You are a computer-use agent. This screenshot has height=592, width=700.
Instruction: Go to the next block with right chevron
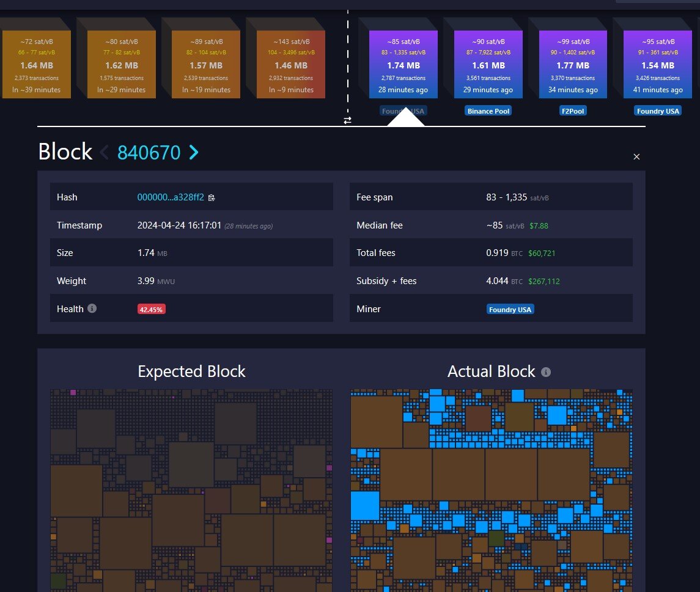[x=194, y=153]
